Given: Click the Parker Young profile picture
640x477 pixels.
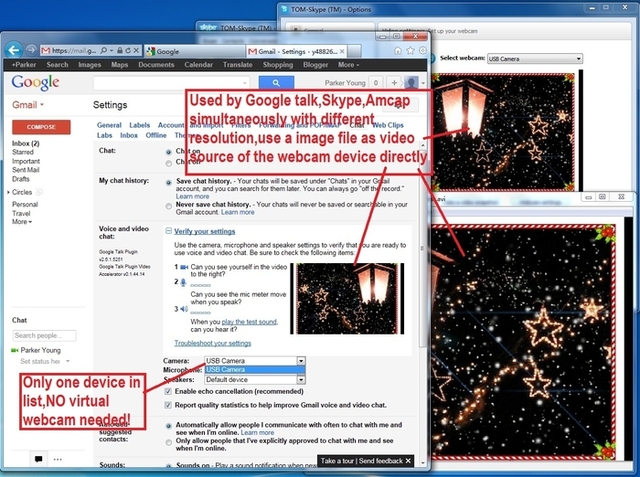Looking at the screenshot, I should coord(411,83).
